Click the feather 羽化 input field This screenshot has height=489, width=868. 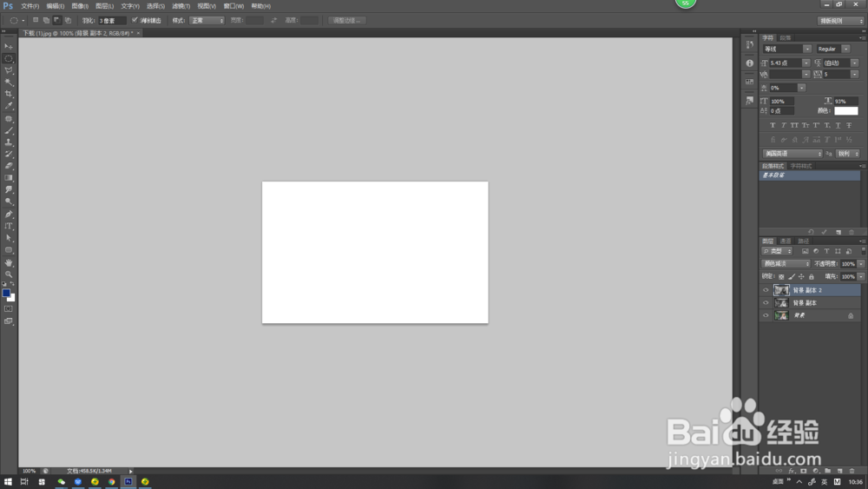[112, 21]
